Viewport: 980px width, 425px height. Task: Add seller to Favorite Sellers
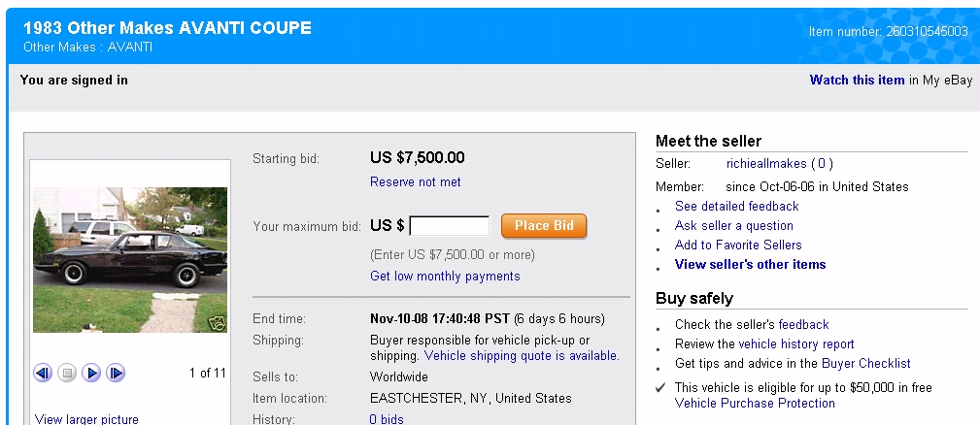[x=738, y=245]
